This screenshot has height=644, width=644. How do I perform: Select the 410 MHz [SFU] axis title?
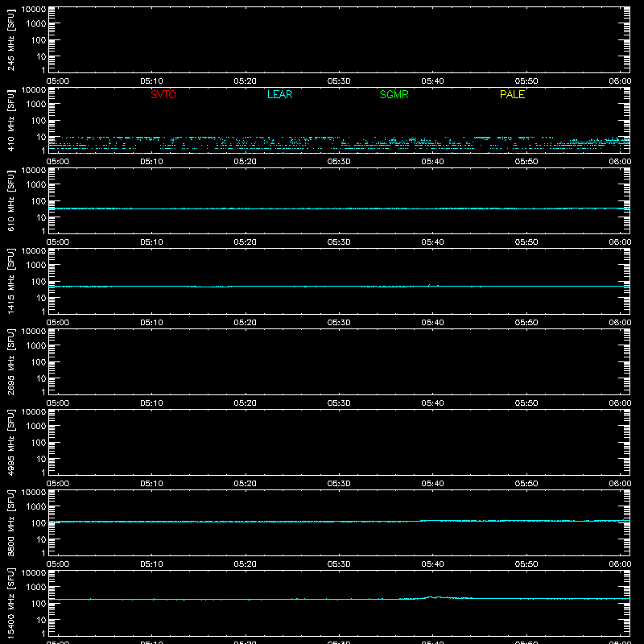click(x=10, y=120)
